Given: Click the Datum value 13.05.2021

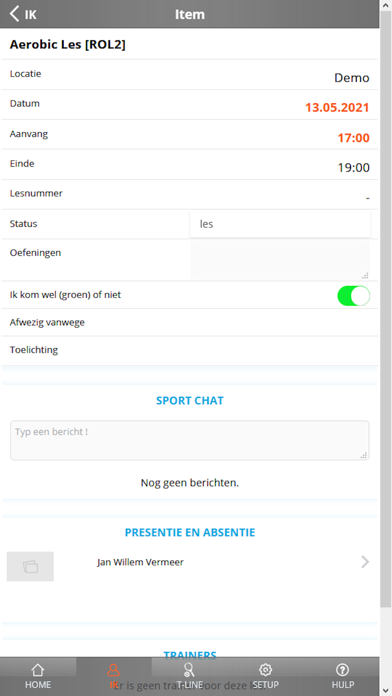Looking at the screenshot, I should (x=337, y=108).
